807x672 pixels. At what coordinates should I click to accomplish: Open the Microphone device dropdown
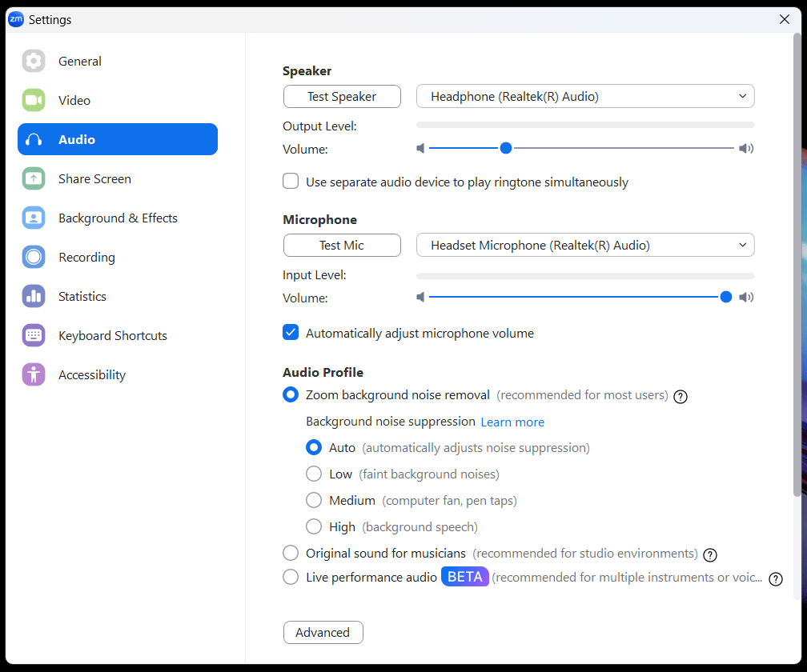click(585, 246)
